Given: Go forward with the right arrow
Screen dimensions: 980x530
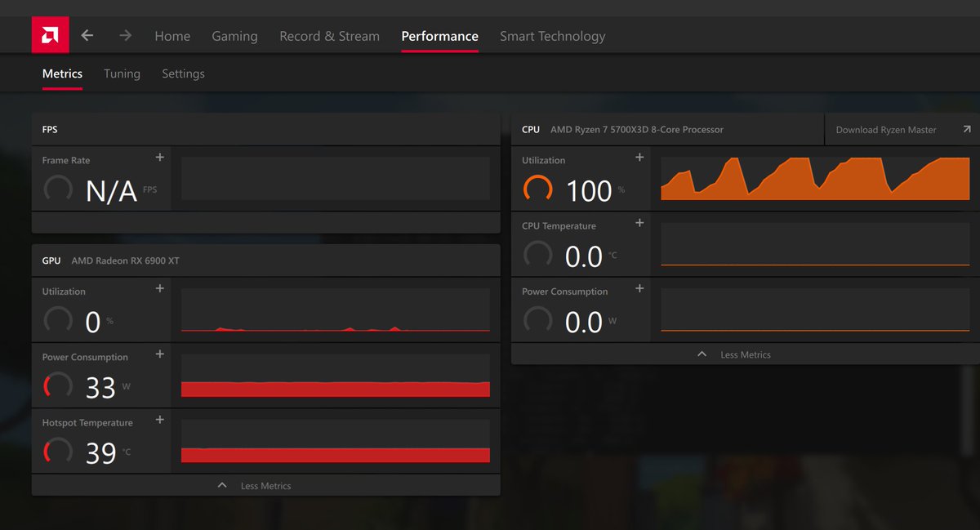Looking at the screenshot, I should click(125, 35).
